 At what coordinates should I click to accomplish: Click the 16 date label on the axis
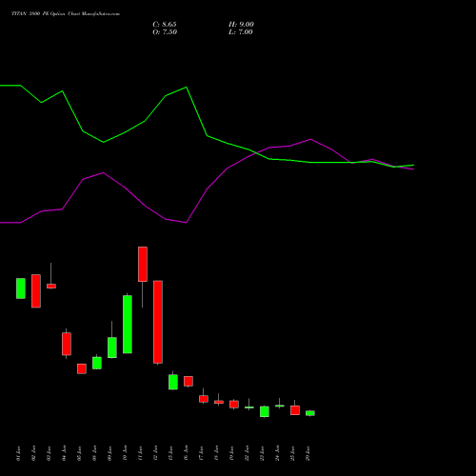coord(187,453)
